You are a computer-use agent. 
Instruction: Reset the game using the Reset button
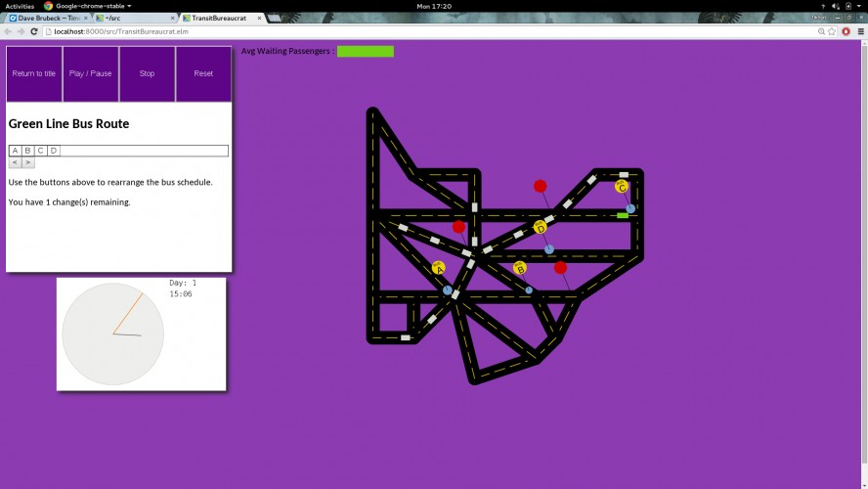coord(203,73)
